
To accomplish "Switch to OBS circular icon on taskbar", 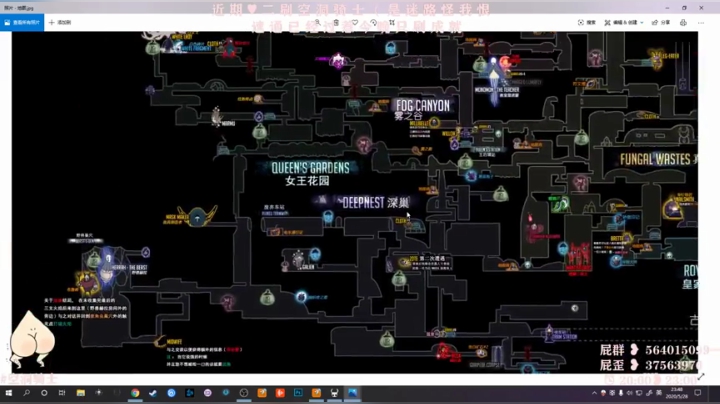I will 244,393.
